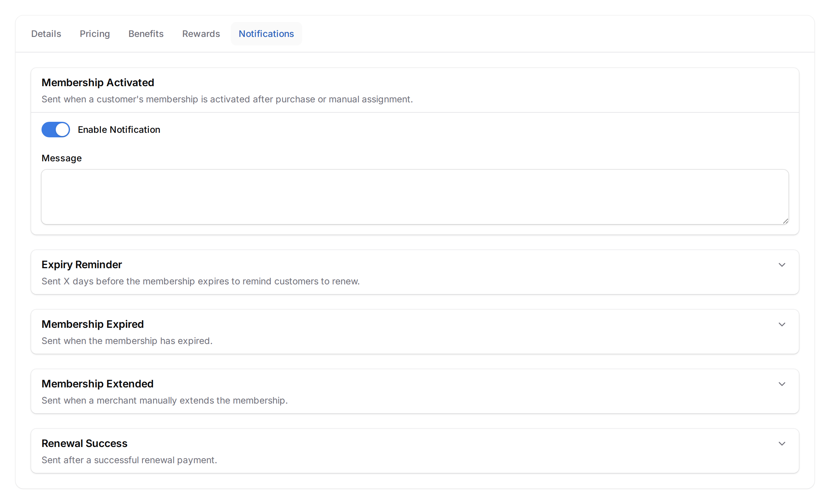Click into the Message text area
The image size is (830, 504).
point(415,197)
